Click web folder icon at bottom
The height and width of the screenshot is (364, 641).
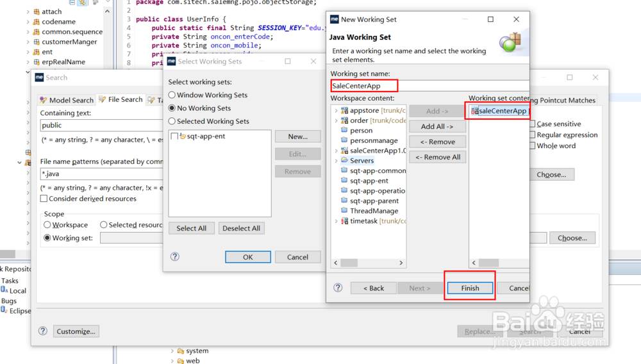[180, 361]
